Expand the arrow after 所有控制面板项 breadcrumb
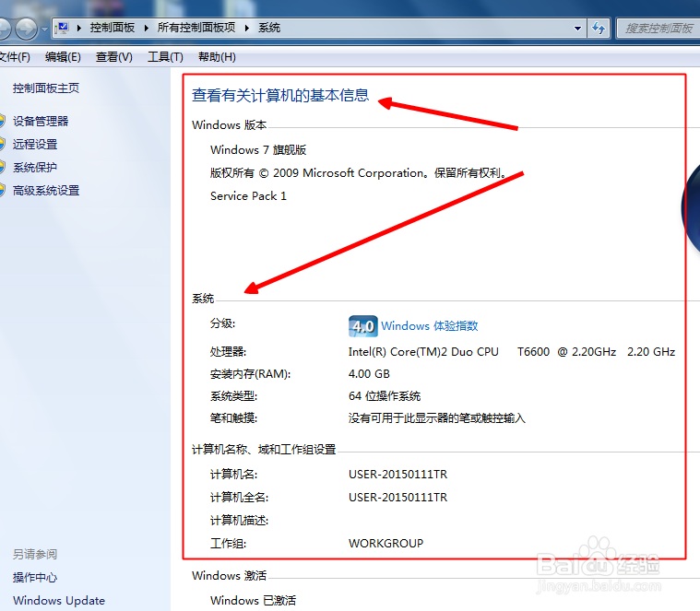700x611 pixels. (247, 28)
